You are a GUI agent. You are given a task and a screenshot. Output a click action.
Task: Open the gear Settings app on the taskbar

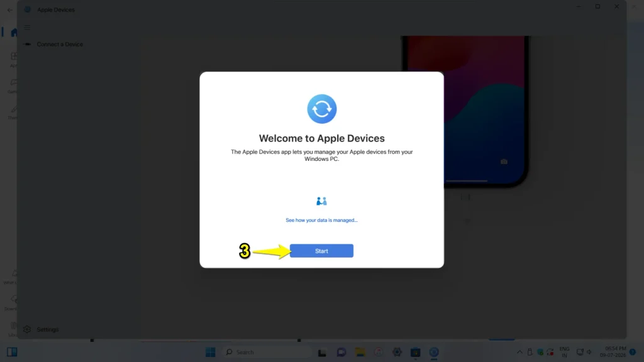point(397,352)
